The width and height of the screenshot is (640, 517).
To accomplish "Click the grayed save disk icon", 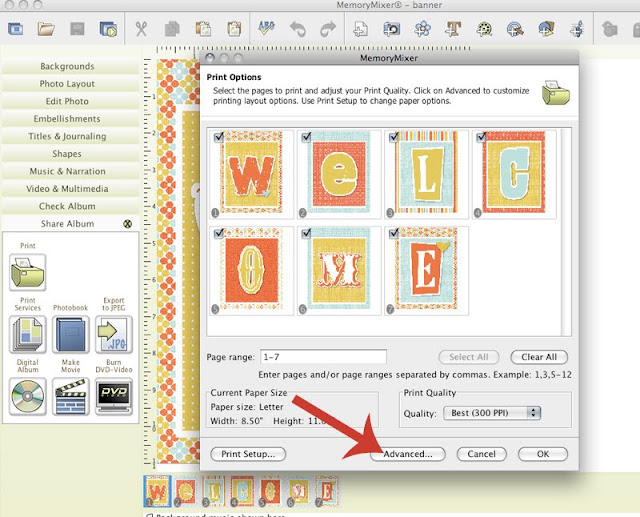I will (x=77, y=29).
